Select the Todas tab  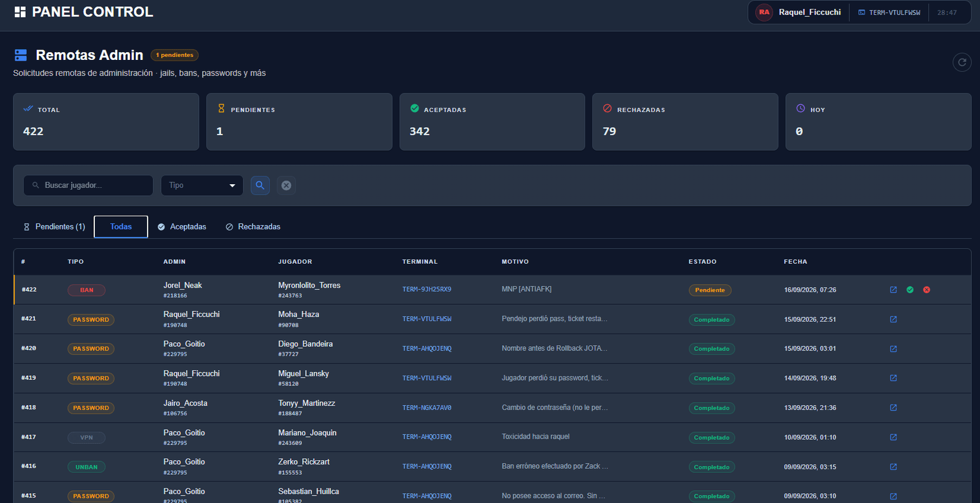click(x=121, y=227)
